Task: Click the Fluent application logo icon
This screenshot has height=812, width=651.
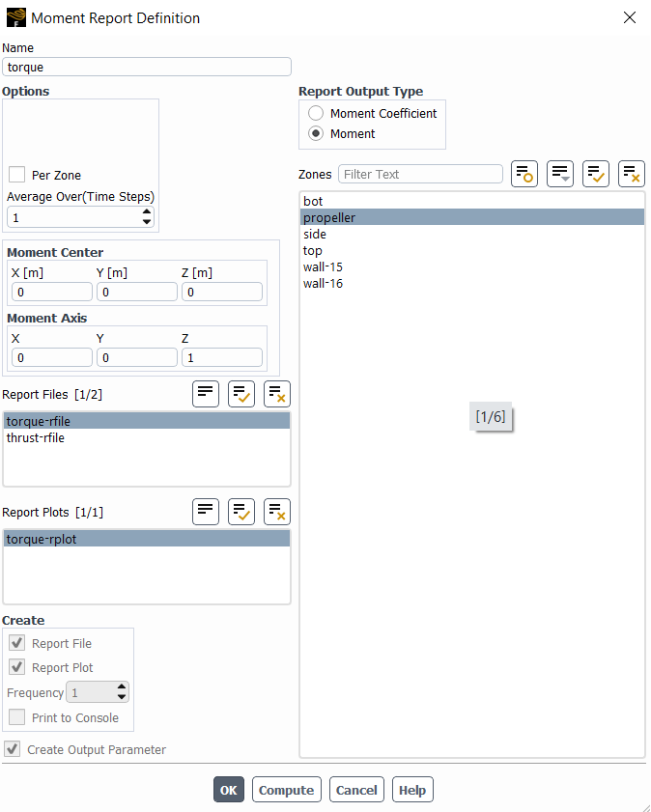Action: click(16, 17)
